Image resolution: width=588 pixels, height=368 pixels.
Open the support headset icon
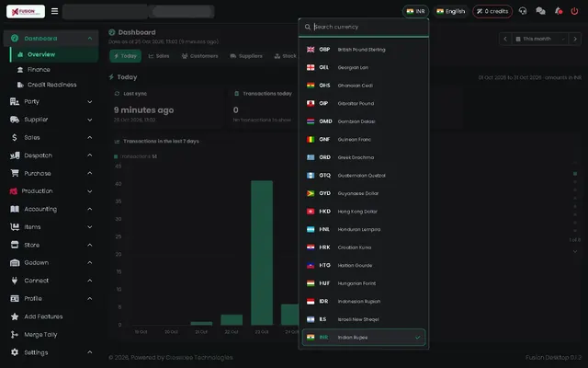(523, 11)
